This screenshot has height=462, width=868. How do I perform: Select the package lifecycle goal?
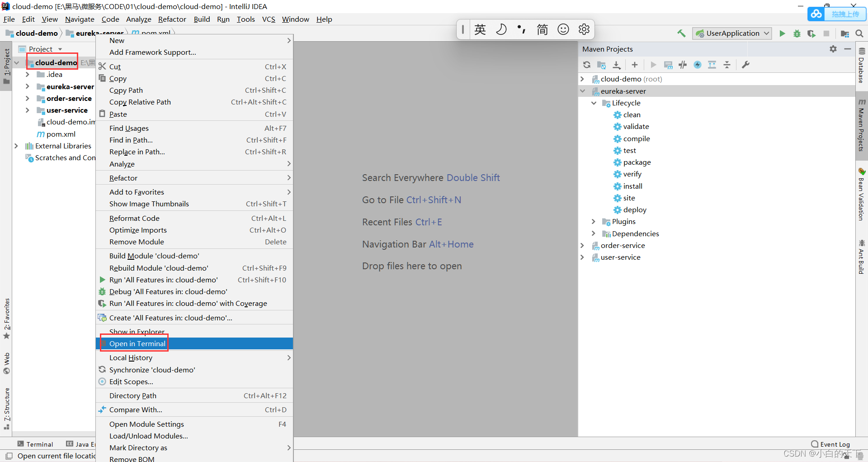(637, 162)
